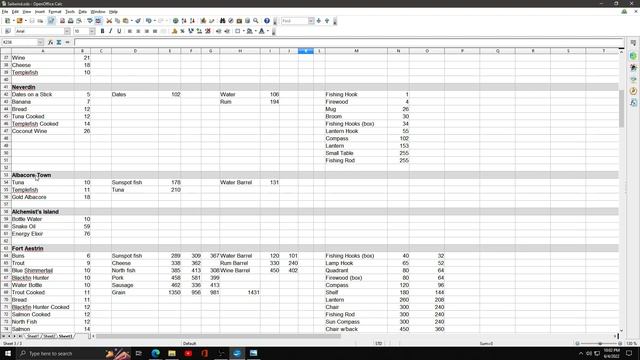Expand the Font Color dropdown arrow
This screenshot has width=640, height=360.
(x=268, y=31)
